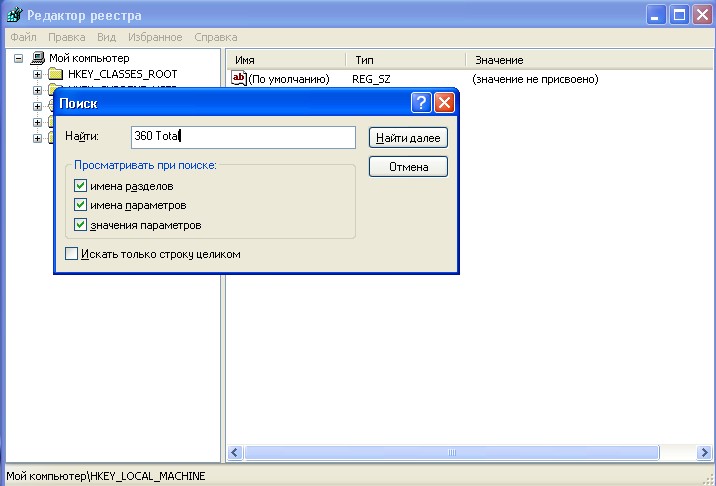
Task: Open the Избранное menu
Action: [x=155, y=37]
